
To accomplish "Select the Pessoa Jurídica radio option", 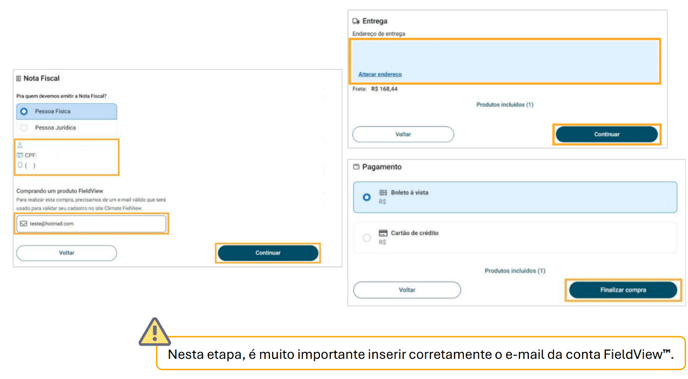I will click(67, 128).
